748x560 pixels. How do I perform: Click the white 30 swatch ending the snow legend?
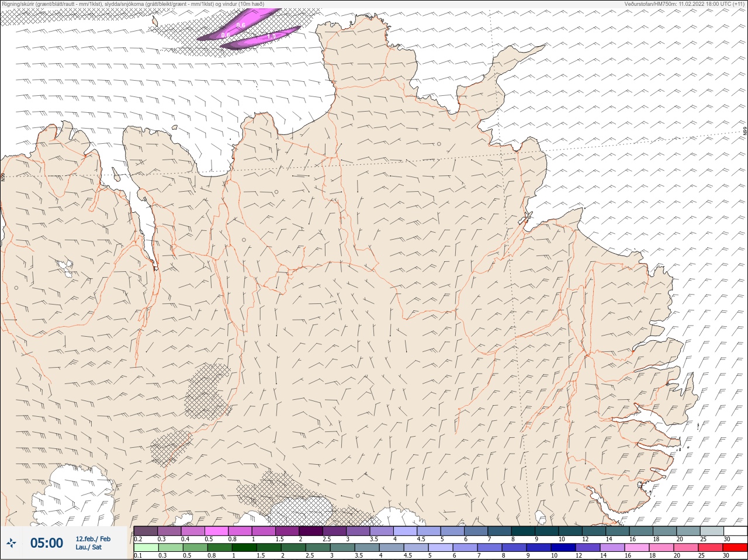click(x=736, y=531)
